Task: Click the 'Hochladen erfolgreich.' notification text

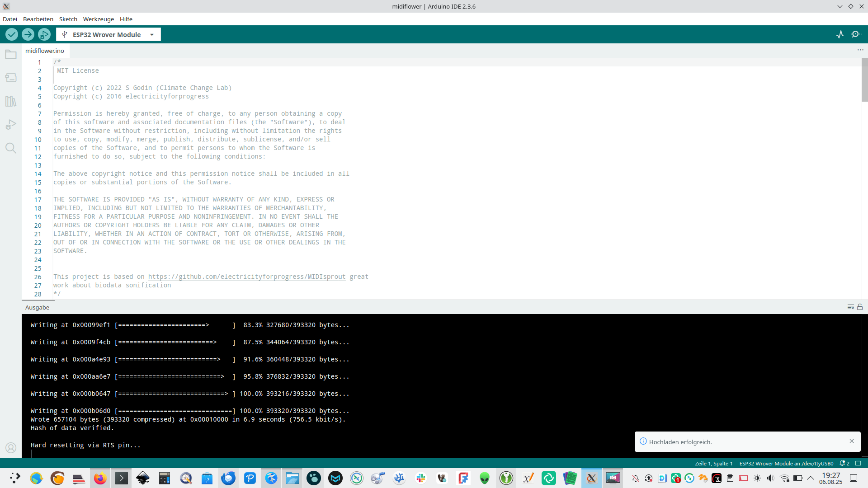Action: click(x=680, y=442)
